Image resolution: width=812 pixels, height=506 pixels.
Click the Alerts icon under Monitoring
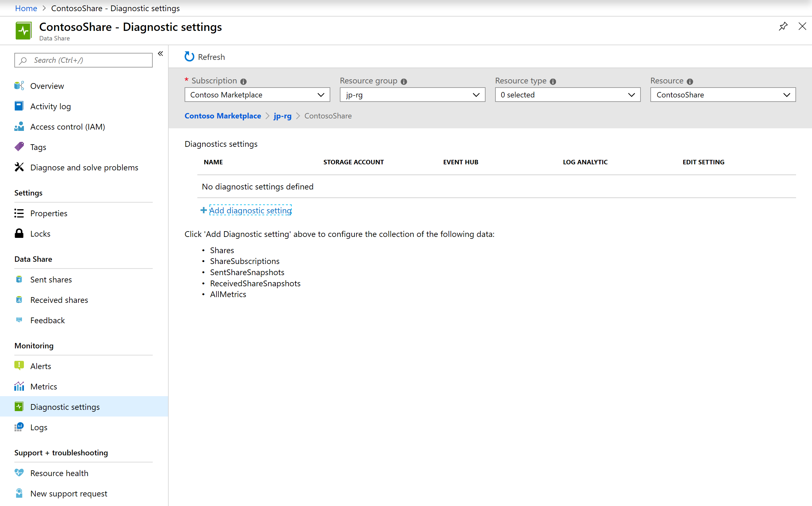point(19,366)
